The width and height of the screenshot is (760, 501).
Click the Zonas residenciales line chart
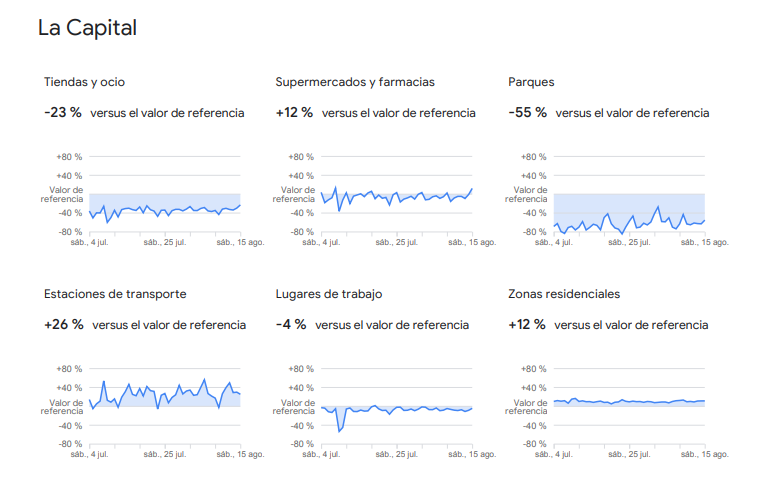click(629, 402)
